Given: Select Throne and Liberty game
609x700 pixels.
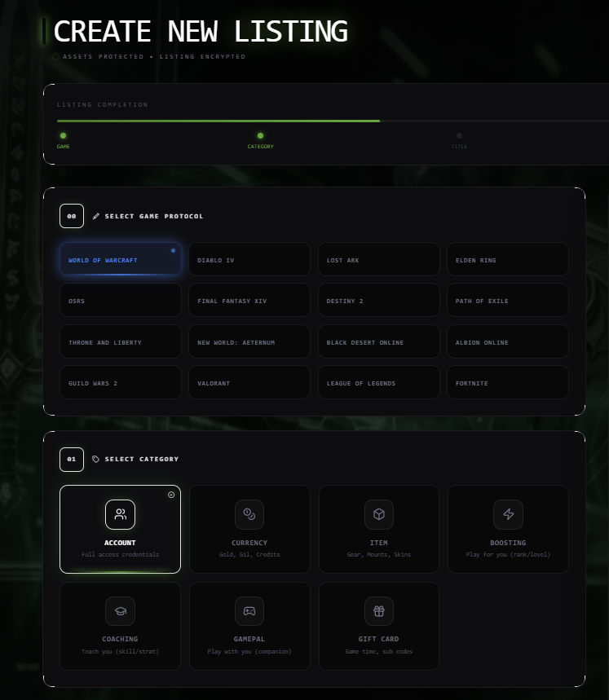Looking at the screenshot, I should [x=121, y=341].
